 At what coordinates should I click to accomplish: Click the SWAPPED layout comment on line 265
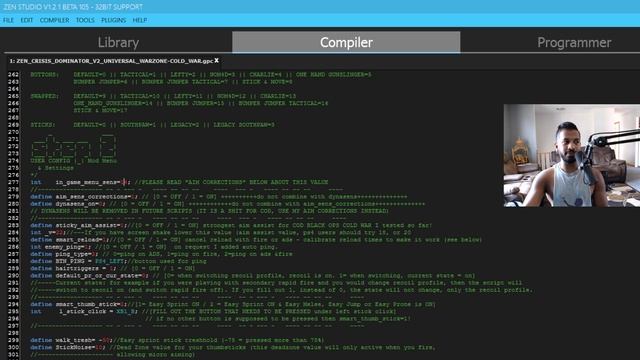163,96
